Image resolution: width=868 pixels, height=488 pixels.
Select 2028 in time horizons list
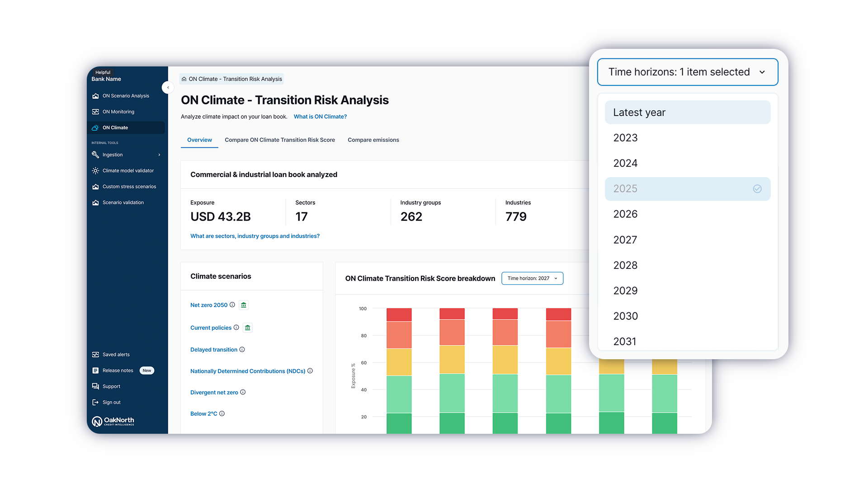[688, 265]
